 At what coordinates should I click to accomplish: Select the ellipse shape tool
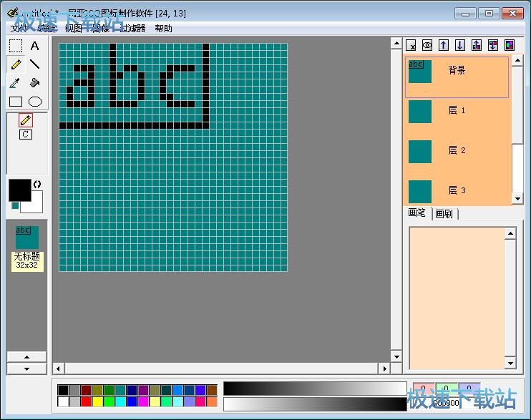35,102
